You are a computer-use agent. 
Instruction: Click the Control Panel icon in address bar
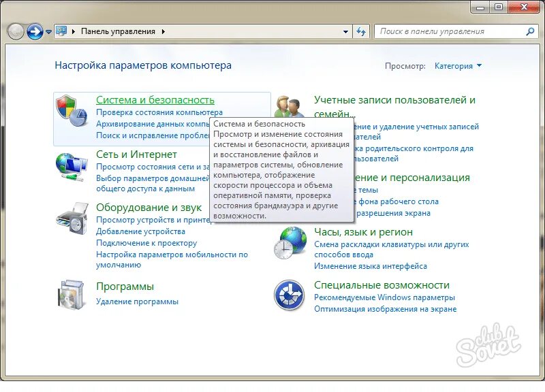61,31
